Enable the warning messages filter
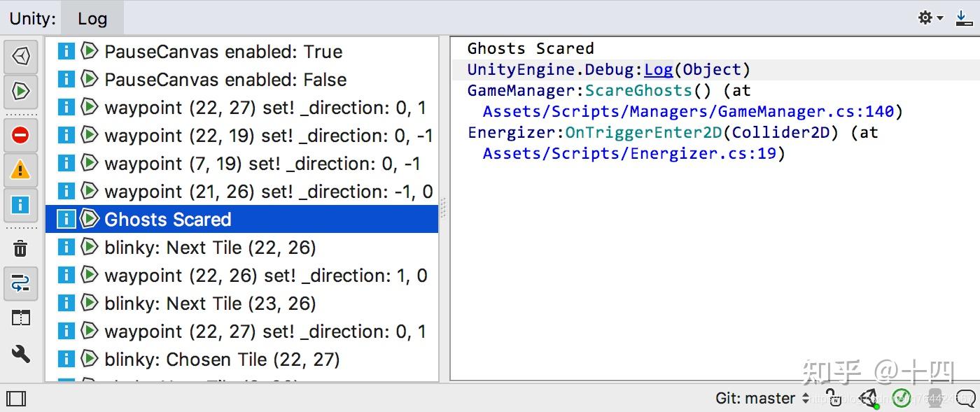 [x=21, y=169]
